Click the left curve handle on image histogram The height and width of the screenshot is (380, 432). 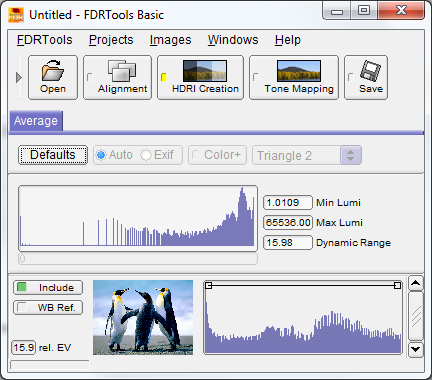[x=209, y=285]
